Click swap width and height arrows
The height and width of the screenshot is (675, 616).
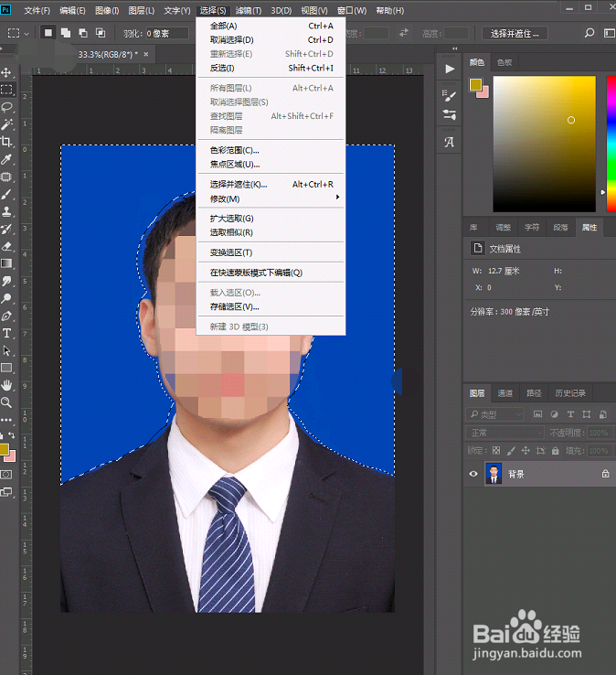403,33
